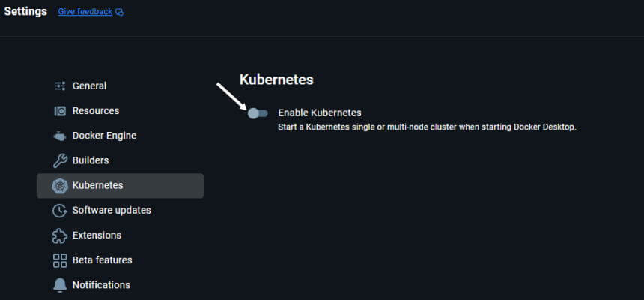Go to Docker Engine settings
The width and height of the screenshot is (644, 300).
pyautogui.click(x=104, y=136)
